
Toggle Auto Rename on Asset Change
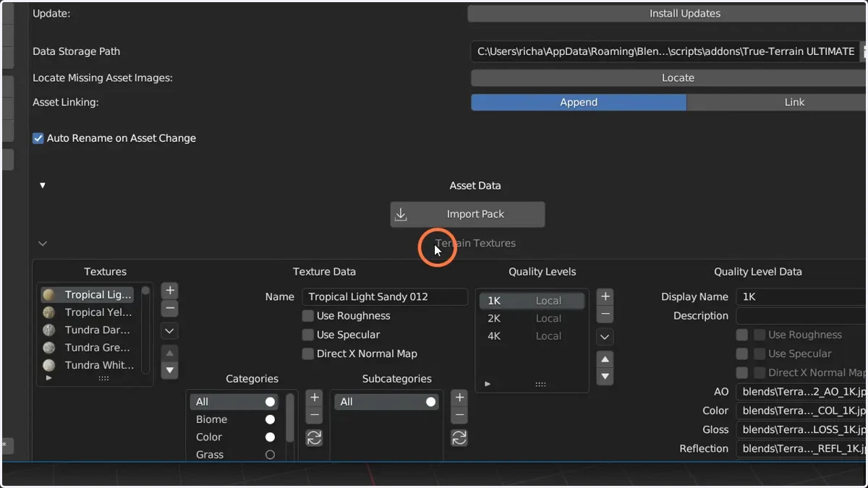[x=38, y=138]
